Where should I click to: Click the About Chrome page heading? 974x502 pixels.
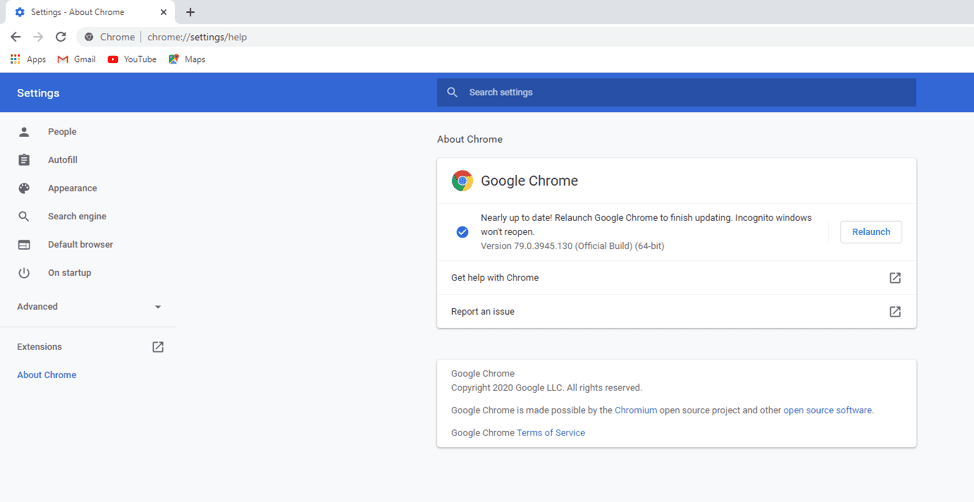pyautogui.click(x=470, y=140)
